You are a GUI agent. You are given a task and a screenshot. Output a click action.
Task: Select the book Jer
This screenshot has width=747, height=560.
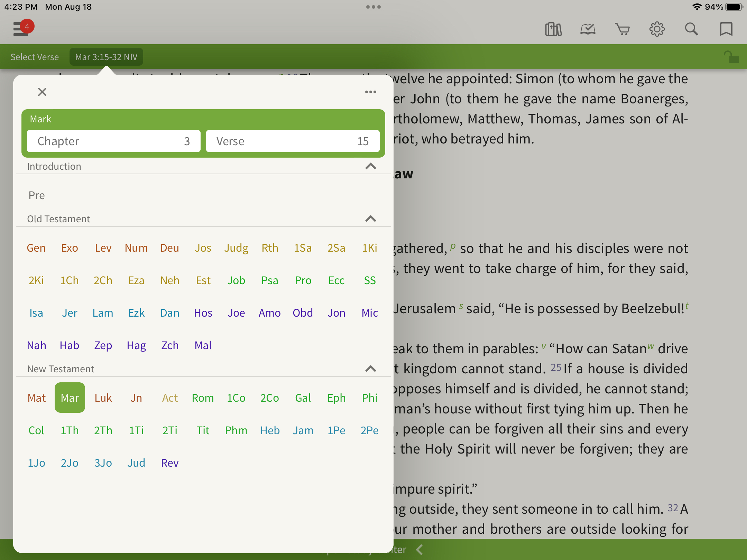click(x=70, y=313)
